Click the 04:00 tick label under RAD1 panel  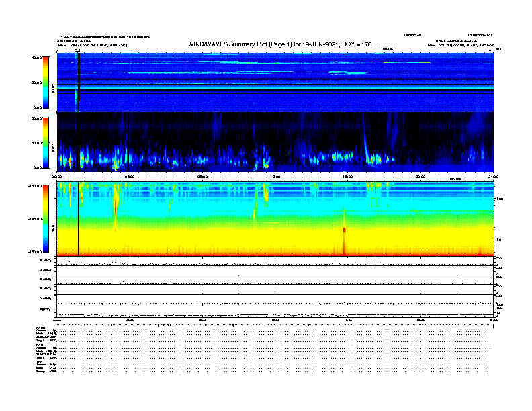tap(130, 177)
